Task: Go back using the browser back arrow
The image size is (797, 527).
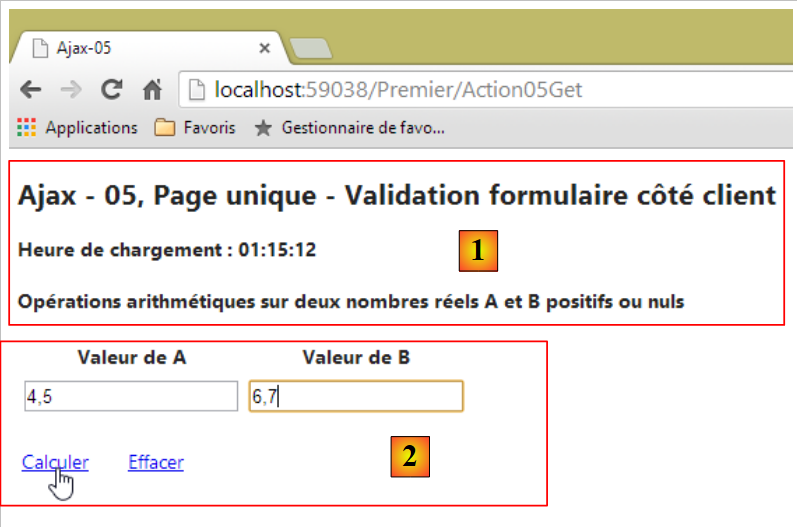Action: (x=30, y=91)
